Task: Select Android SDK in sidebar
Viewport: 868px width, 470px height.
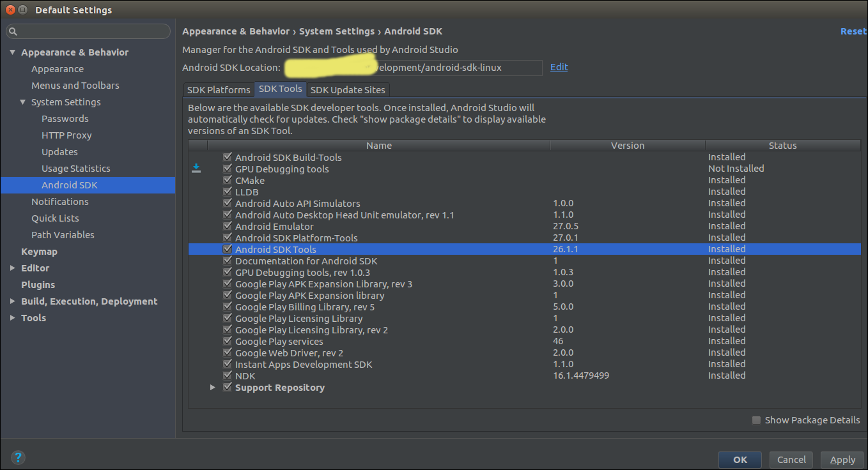Action: pyautogui.click(x=88, y=185)
